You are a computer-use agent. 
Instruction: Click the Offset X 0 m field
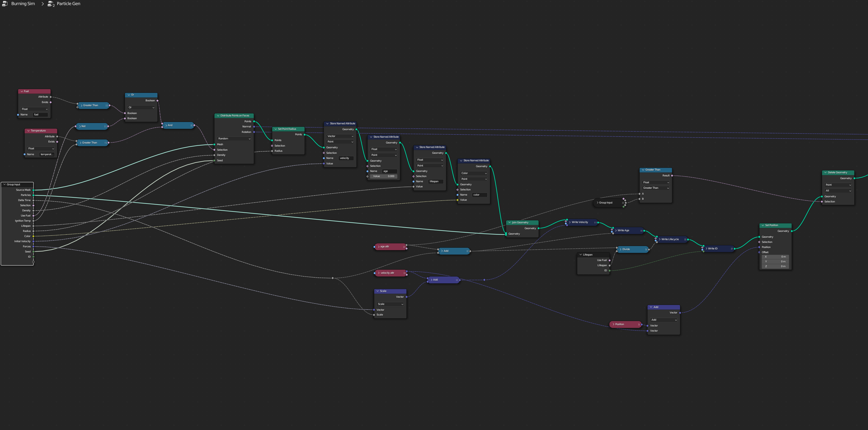[775, 257]
